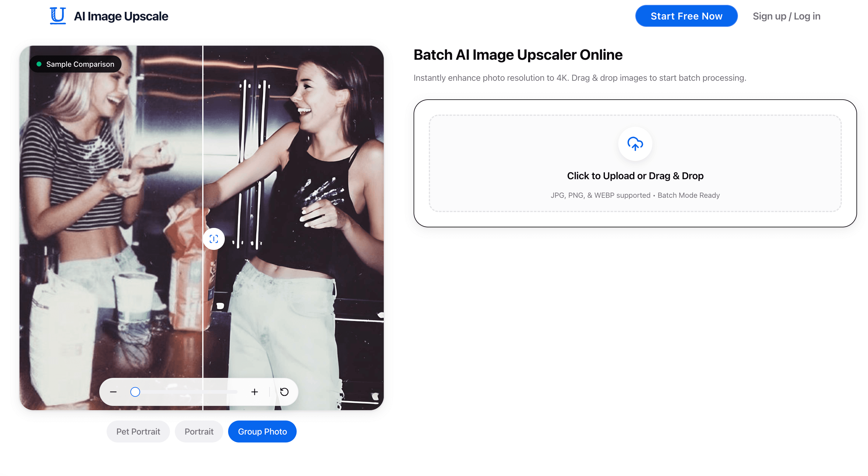868x476 pixels.
Task: Click the green status dot on Sample Comparison
Action: click(39, 64)
